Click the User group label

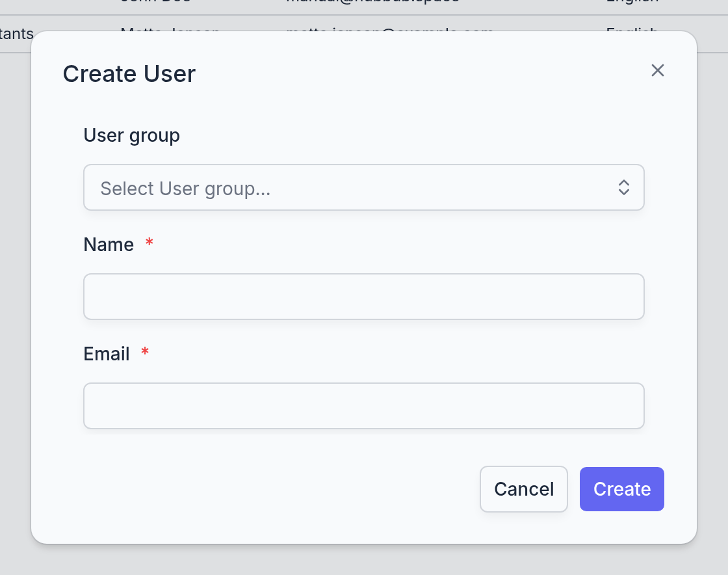131,136
